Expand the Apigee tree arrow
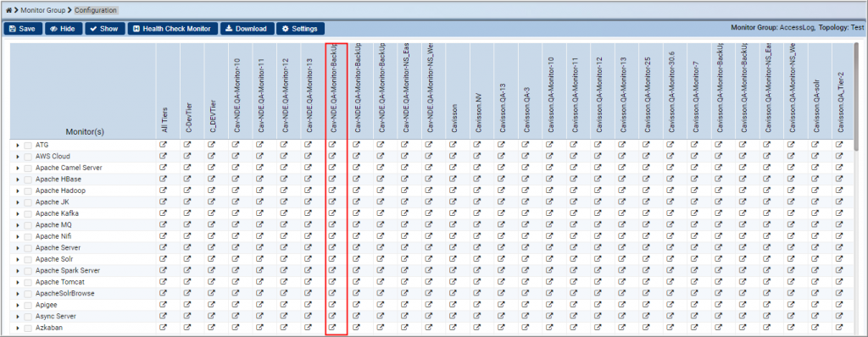The width and height of the screenshot is (868, 337). pyautogui.click(x=18, y=306)
